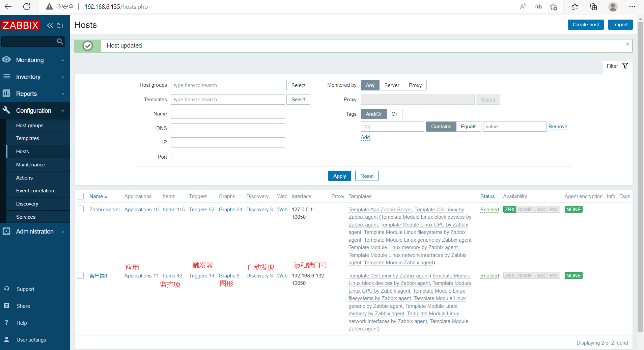Click the tag name input field
The image size is (644, 350).
pos(392,127)
